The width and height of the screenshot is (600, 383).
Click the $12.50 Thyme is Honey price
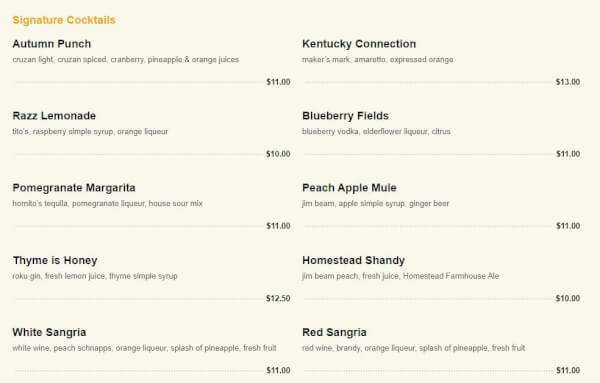[x=278, y=298]
